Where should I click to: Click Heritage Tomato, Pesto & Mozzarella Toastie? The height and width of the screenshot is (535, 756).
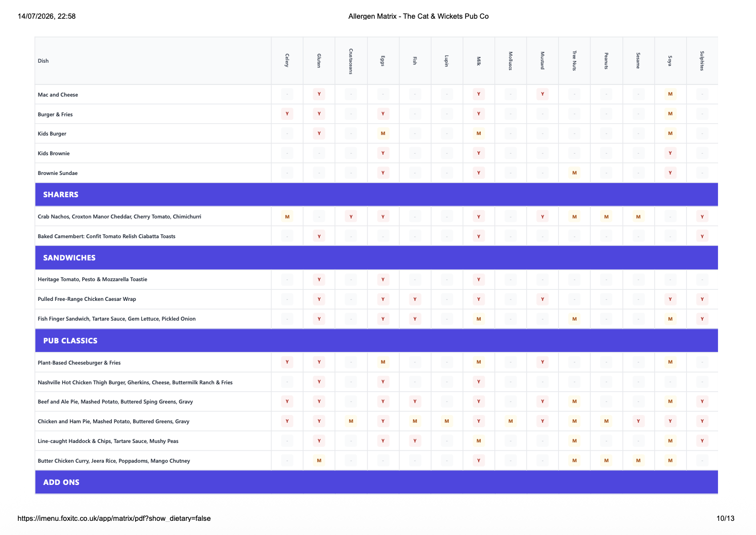(93, 279)
